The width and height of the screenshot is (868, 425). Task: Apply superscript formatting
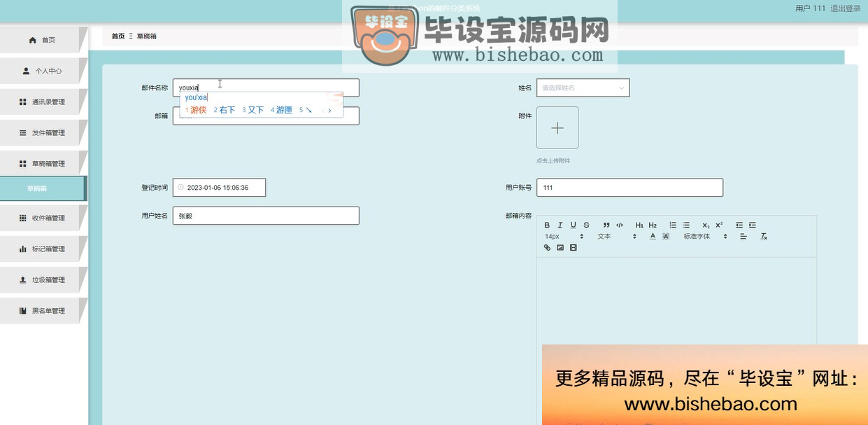[719, 225]
